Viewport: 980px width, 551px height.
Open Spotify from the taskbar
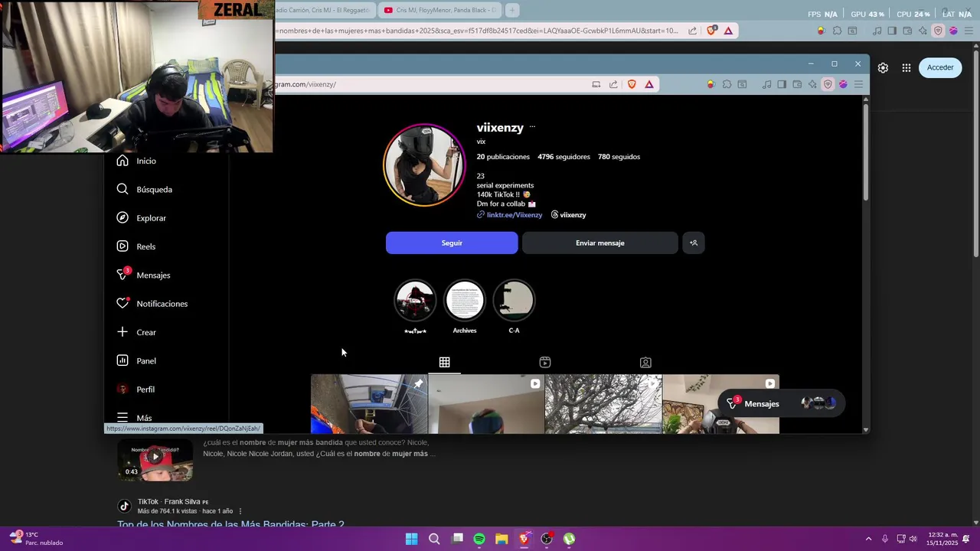coord(479,539)
